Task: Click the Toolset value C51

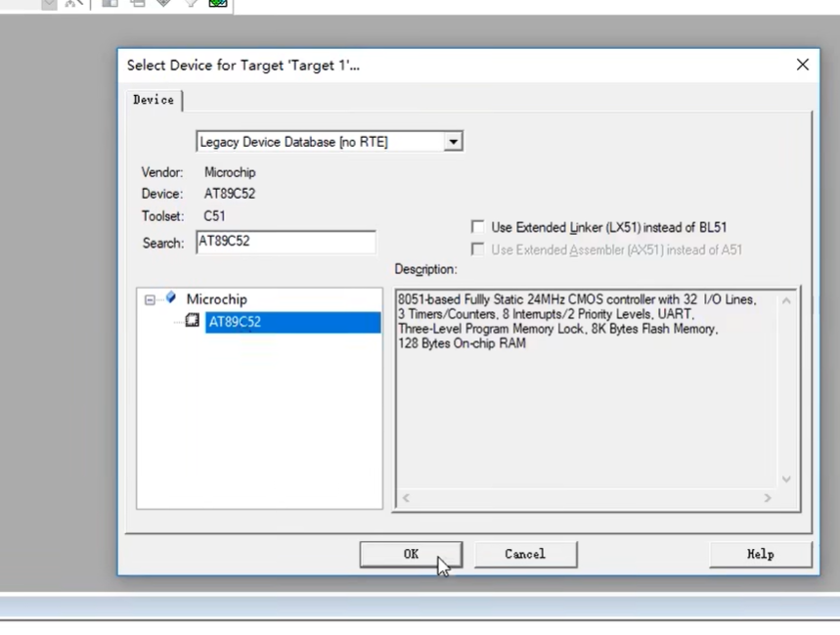Action: tap(214, 216)
